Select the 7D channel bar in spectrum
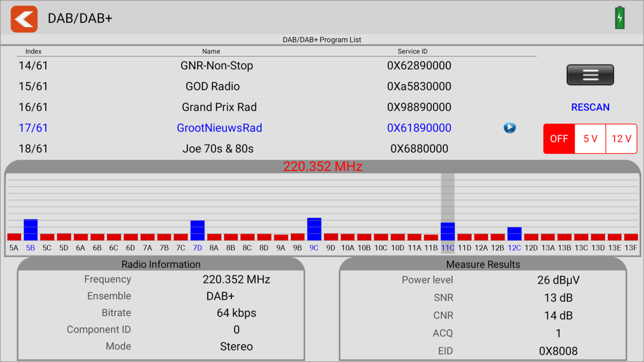The image size is (644, 362). 197,230
